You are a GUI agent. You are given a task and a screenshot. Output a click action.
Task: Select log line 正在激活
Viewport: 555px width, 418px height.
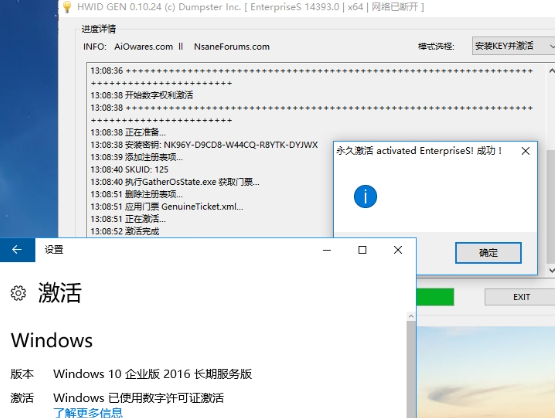128,219
